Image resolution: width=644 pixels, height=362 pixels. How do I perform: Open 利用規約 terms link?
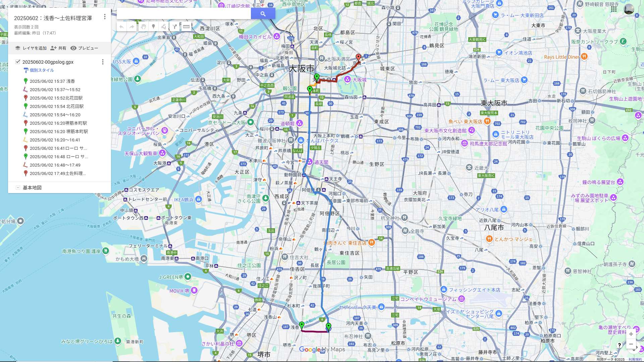[635, 359]
